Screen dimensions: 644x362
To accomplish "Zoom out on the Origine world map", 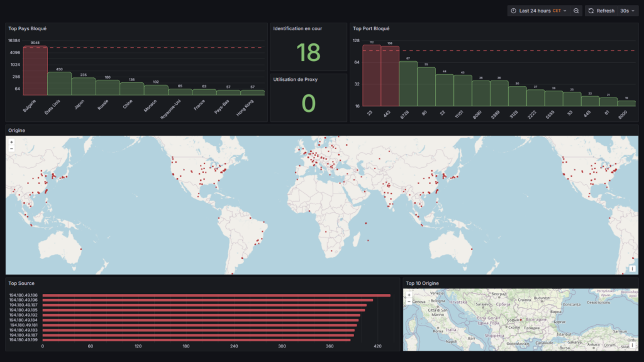I will click(x=11, y=149).
